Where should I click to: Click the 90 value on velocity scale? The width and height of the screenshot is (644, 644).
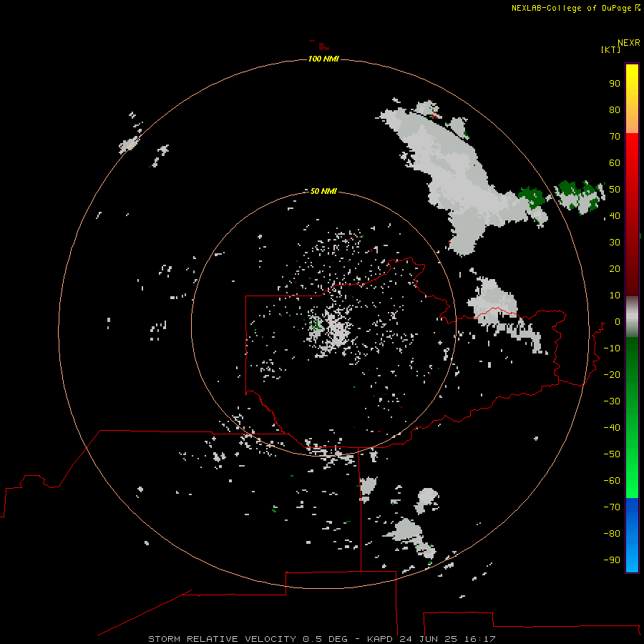pyautogui.click(x=615, y=84)
